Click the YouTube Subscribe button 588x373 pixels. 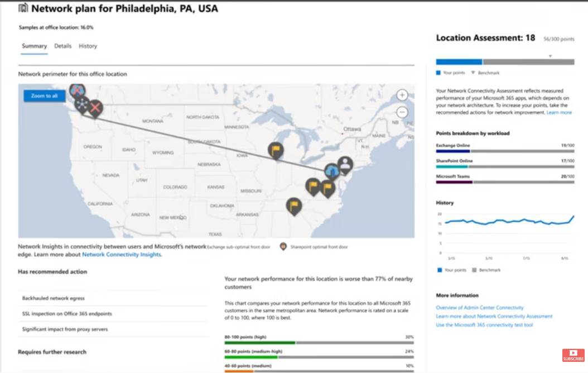point(573,355)
